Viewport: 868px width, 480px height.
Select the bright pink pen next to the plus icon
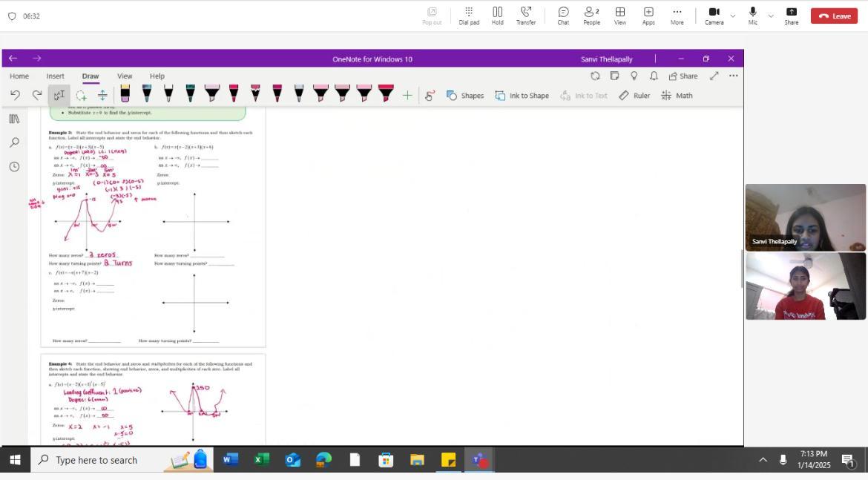386,93
